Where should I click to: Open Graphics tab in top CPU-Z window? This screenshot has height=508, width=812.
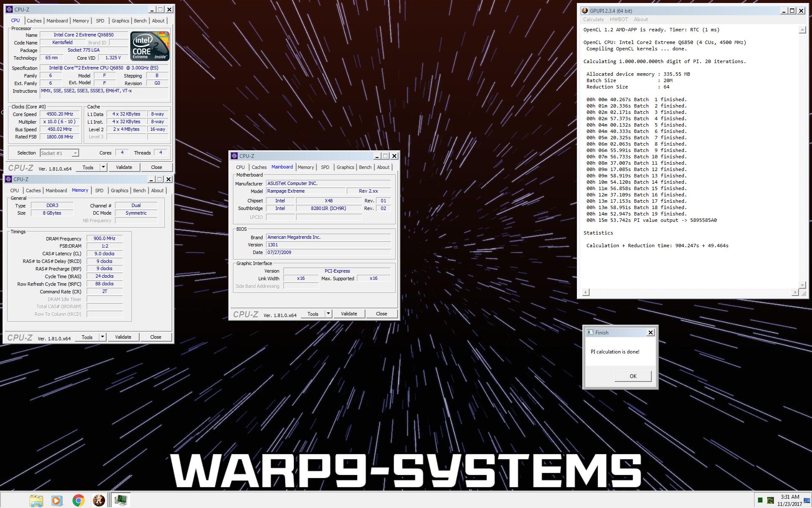tap(121, 21)
